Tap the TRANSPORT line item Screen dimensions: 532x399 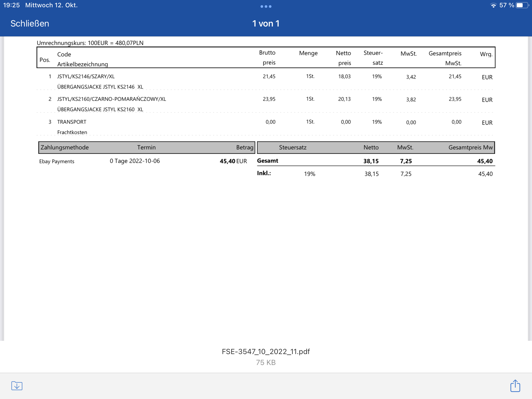point(72,122)
